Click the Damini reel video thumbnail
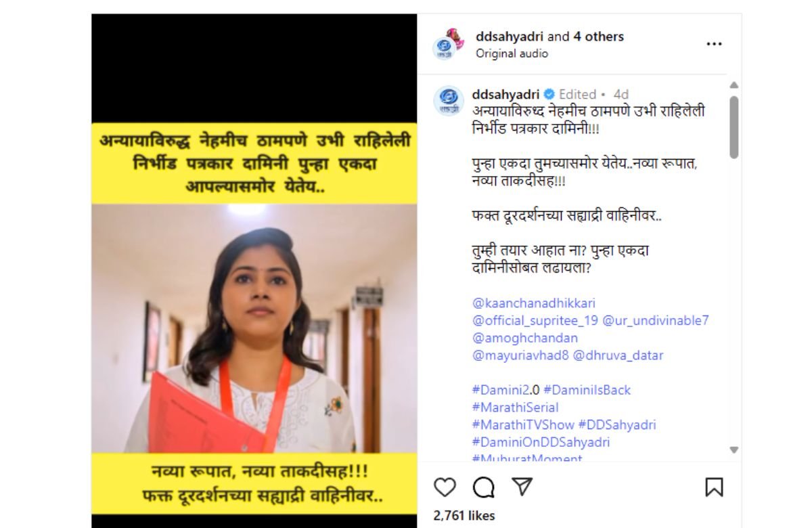The width and height of the screenshot is (812, 528). pyautogui.click(x=254, y=271)
